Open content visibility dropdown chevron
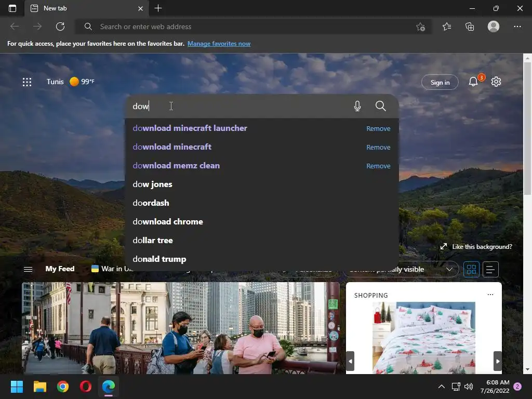 (449, 269)
